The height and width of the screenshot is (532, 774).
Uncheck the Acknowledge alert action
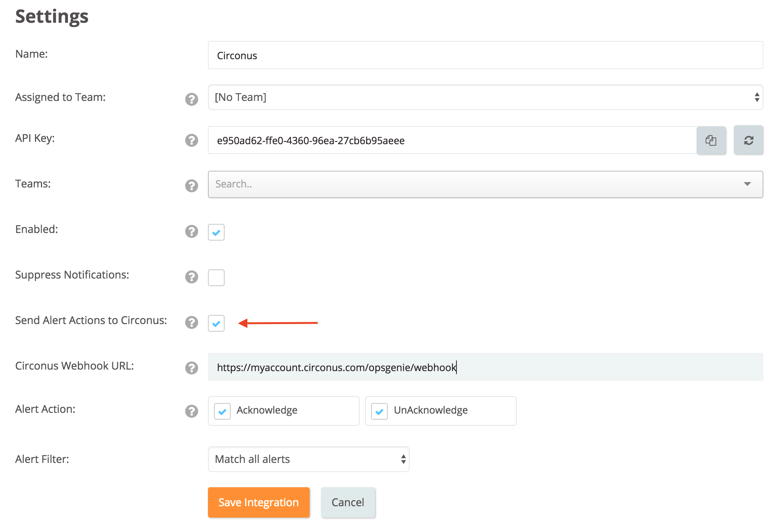222,411
